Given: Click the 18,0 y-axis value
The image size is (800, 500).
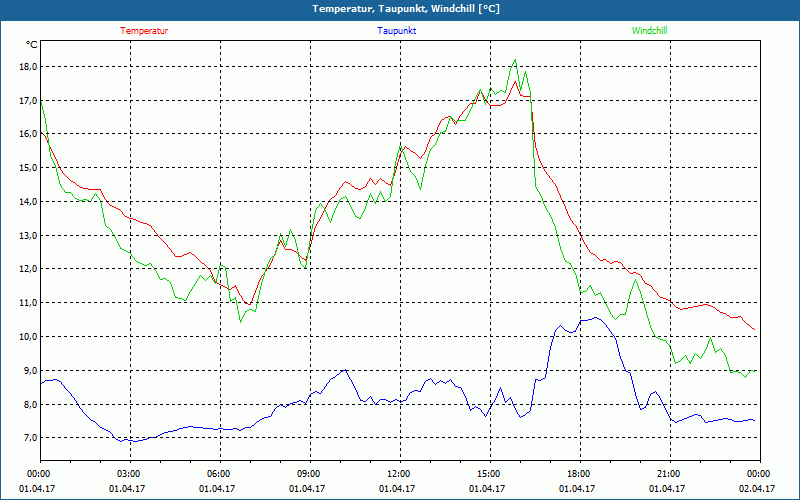Looking at the screenshot, I should 28,67.
